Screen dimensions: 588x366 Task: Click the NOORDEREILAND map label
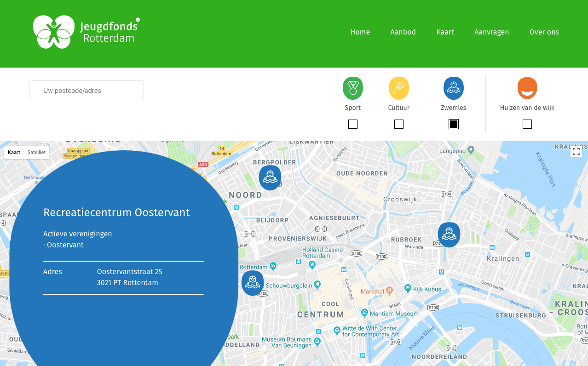[x=439, y=357]
